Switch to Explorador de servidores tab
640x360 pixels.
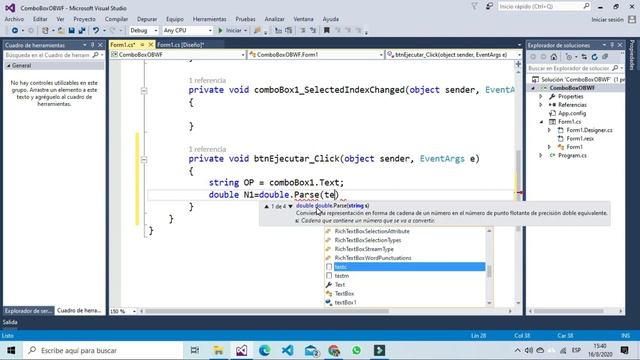click(28, 311)
